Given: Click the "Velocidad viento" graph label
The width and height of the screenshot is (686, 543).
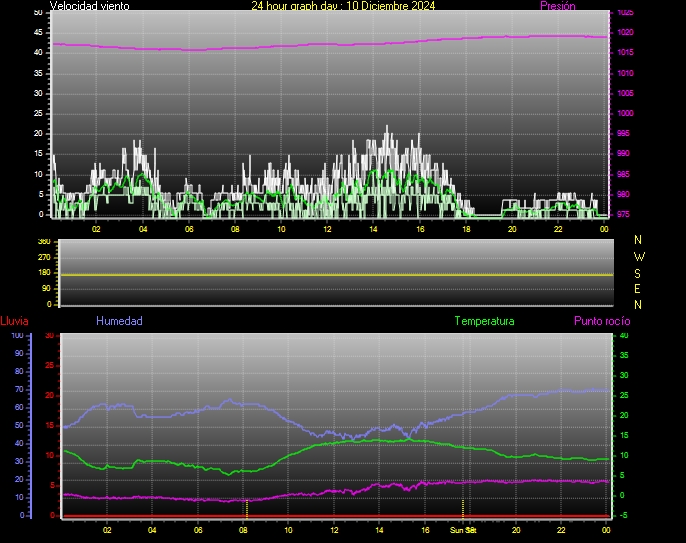Looking at the screenshot, I should coord(89,6).
